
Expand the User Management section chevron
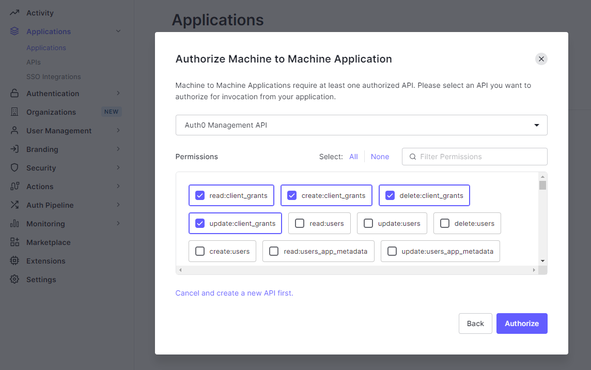(x=118, y=130)
